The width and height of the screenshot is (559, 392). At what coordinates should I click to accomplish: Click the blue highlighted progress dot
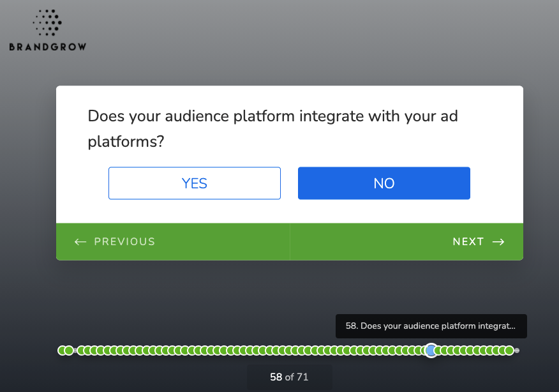(x=431, y=351)
